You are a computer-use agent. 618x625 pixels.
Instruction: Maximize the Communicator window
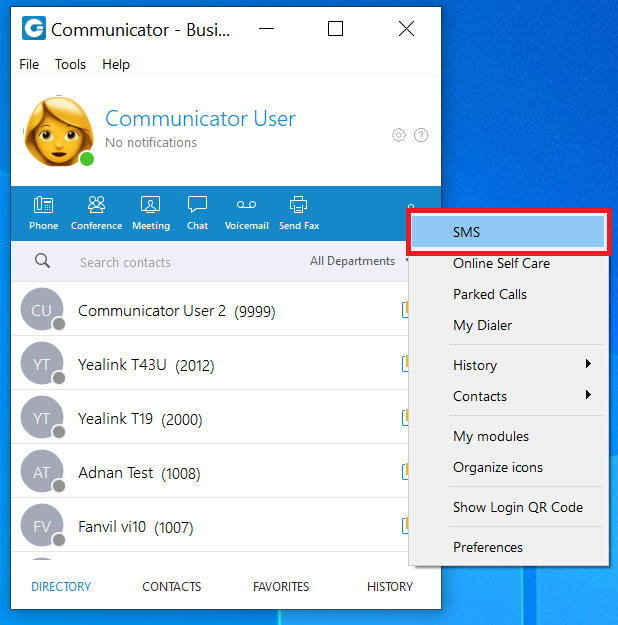tap(335, 29)
